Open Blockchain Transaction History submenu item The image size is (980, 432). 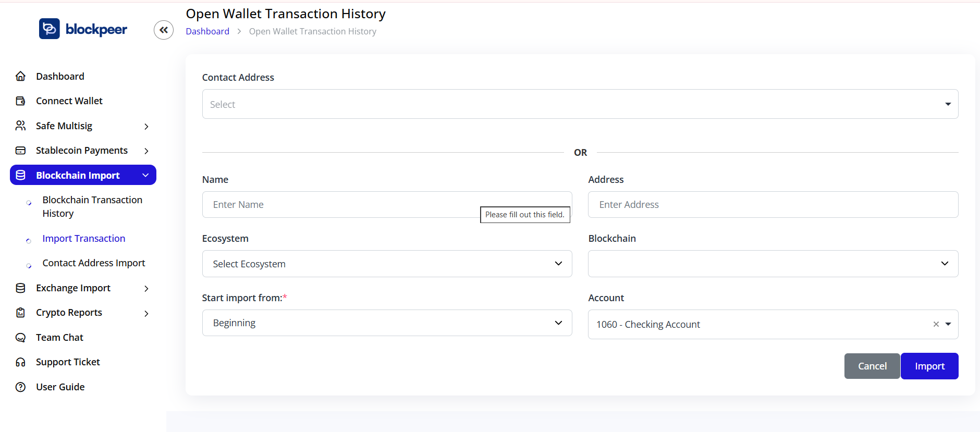coord(92,207)
